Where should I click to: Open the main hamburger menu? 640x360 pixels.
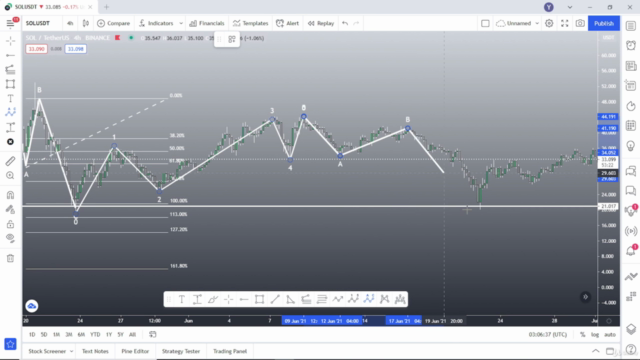[x=10, y=23]
